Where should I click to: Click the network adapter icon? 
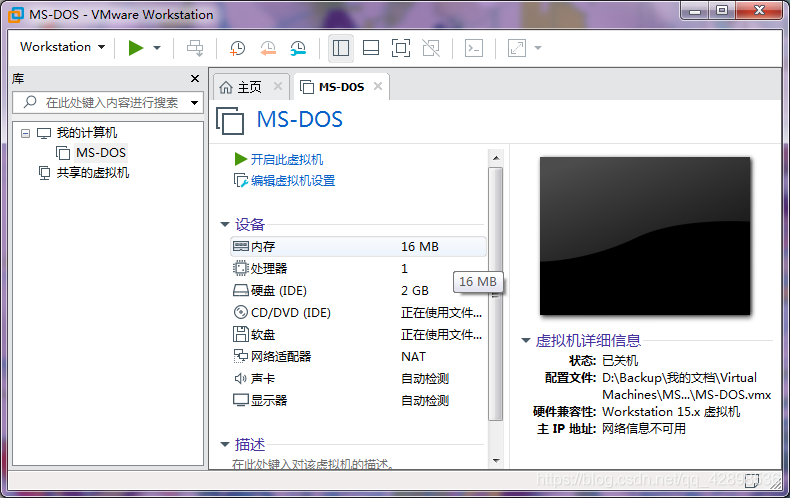(x=240, y=356)
